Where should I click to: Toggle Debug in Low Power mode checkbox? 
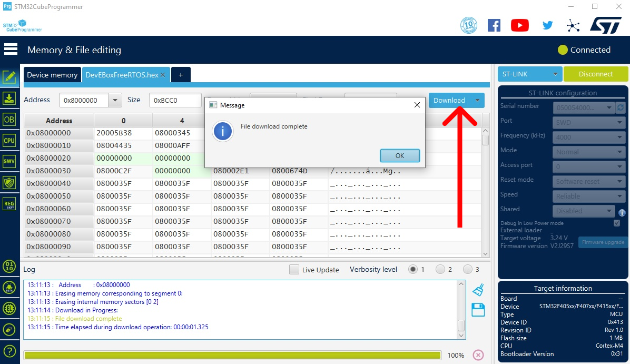(617, 223)
